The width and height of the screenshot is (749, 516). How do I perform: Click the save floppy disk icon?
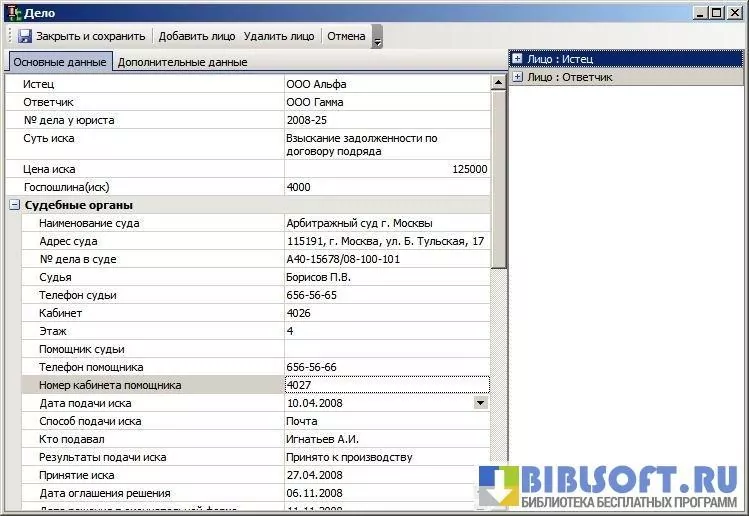click(24, 36)
